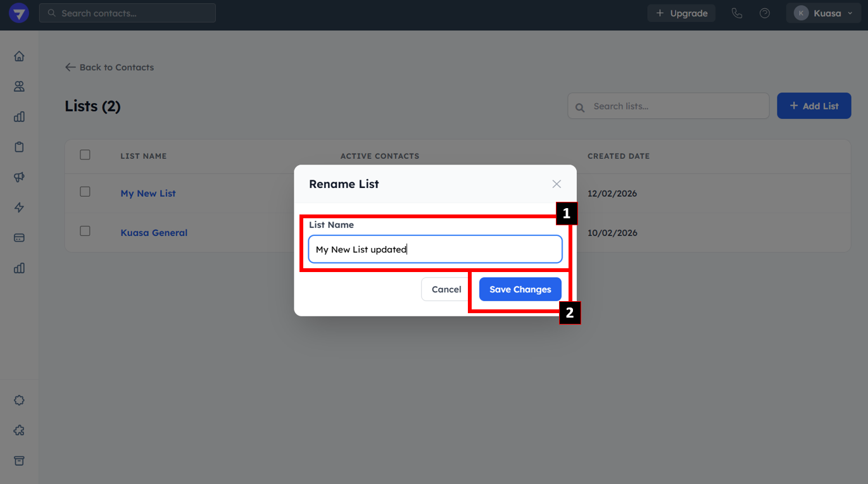Image resolution: width=868 pixels, height=484 pixels.
Task: Click Save Changes in the dialog
Action: tap(520, 289)
